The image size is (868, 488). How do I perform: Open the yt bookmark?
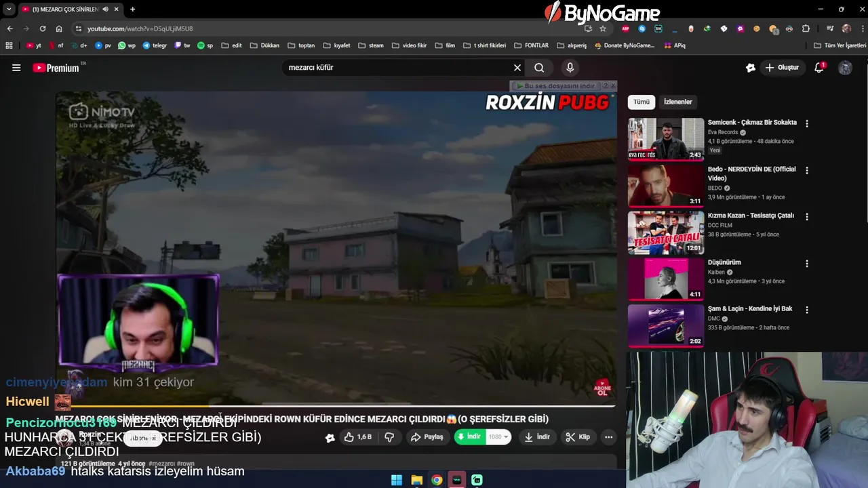click(x=34, y=45)
